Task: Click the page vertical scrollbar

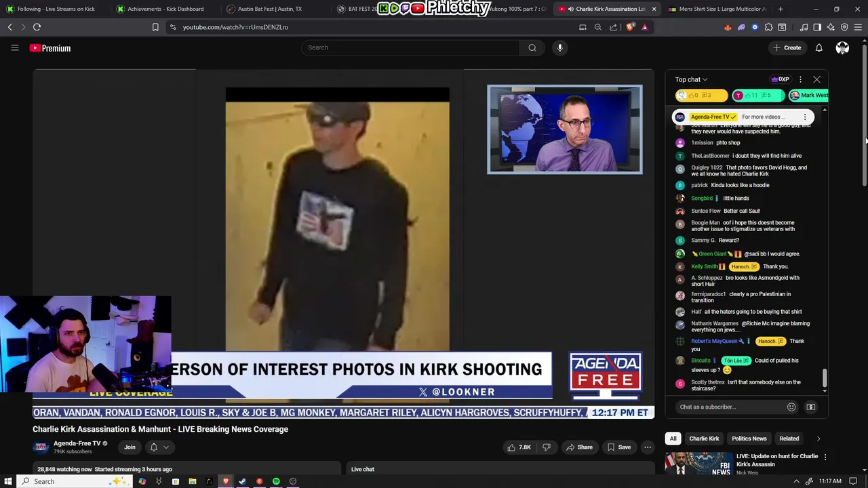Action: coord(864,115)
